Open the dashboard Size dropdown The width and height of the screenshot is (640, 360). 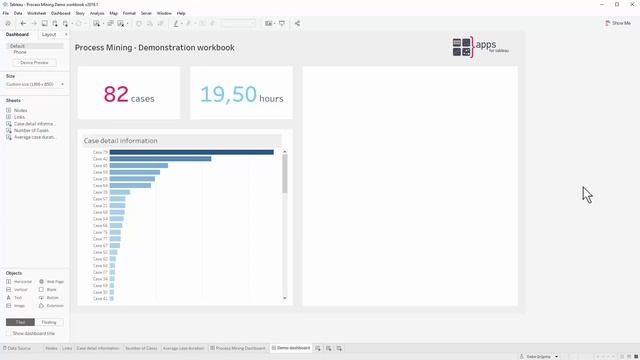point(35,84)
